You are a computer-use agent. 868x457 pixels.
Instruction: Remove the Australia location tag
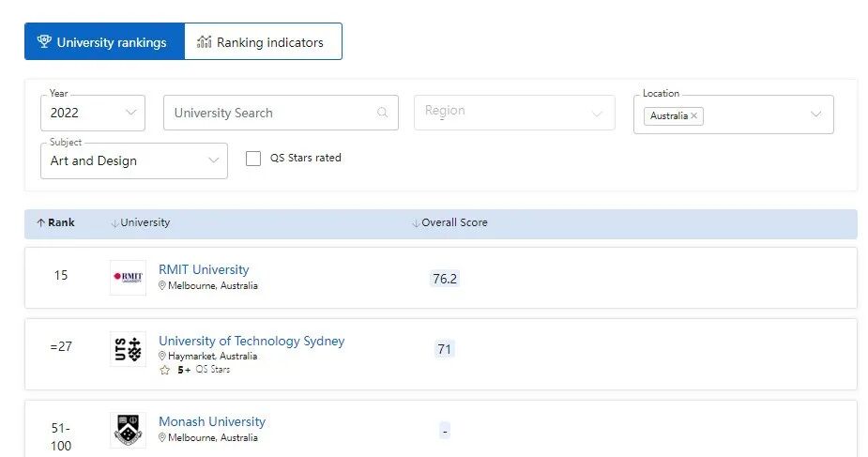pos(694,116)
